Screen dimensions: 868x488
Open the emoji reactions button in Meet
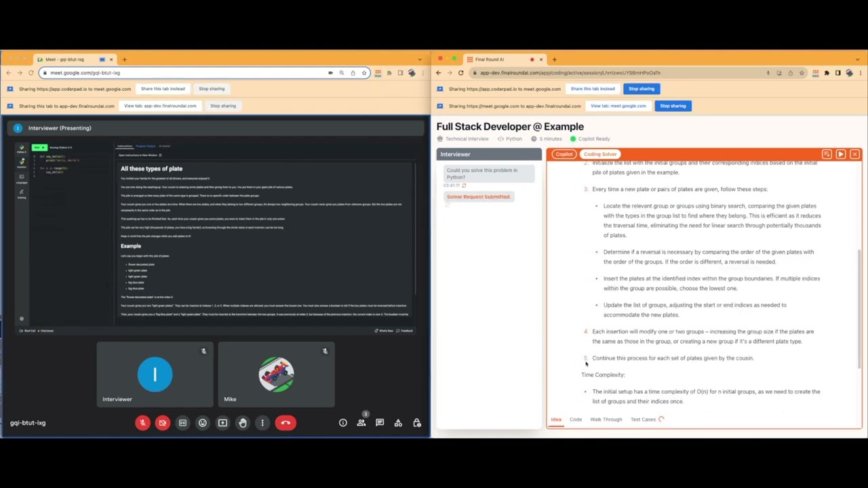(202, 423)
